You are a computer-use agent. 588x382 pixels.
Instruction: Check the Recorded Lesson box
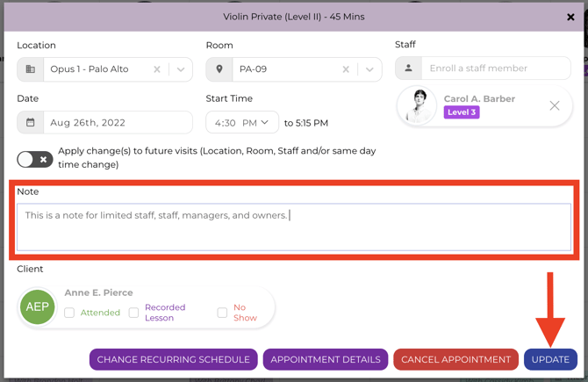tap(134, 313)
